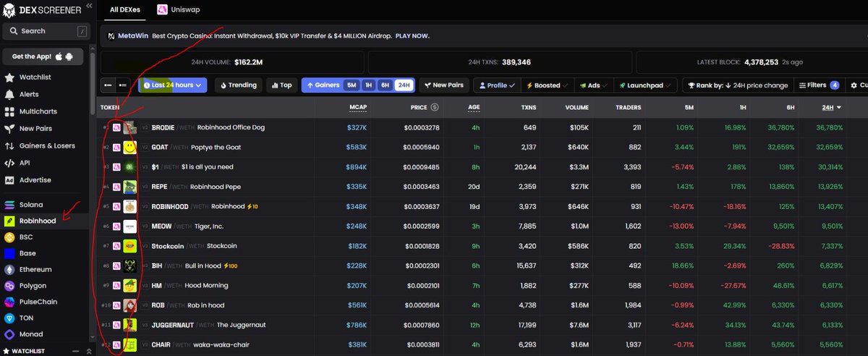Click Uniswap icon in MEOW row
The width and height of the screenshot is (868, 356).
pyautogui.click(x=116, y=226)
